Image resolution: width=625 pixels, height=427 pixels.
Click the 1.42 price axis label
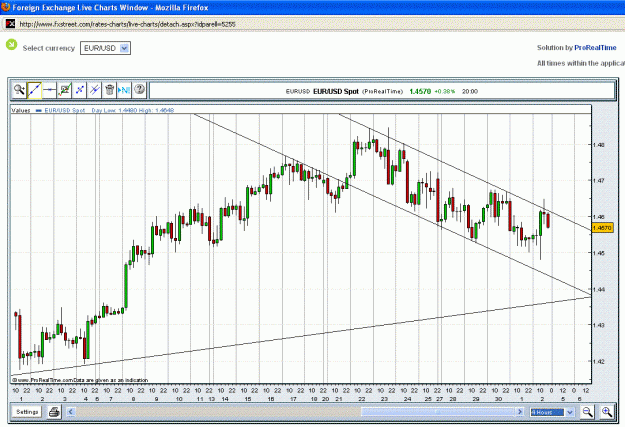[599, 361]
